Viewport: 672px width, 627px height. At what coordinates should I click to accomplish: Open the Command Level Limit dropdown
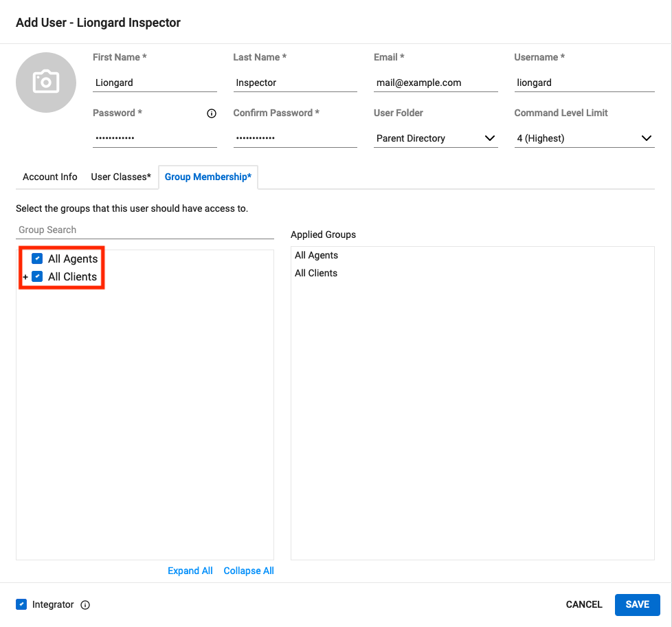point(584,138)
